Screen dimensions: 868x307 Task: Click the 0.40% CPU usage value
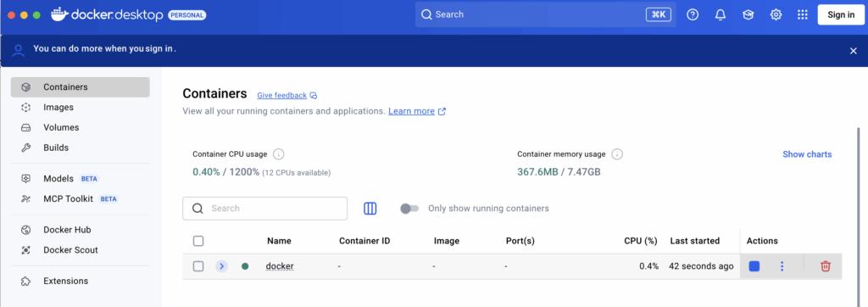point(205,172)
